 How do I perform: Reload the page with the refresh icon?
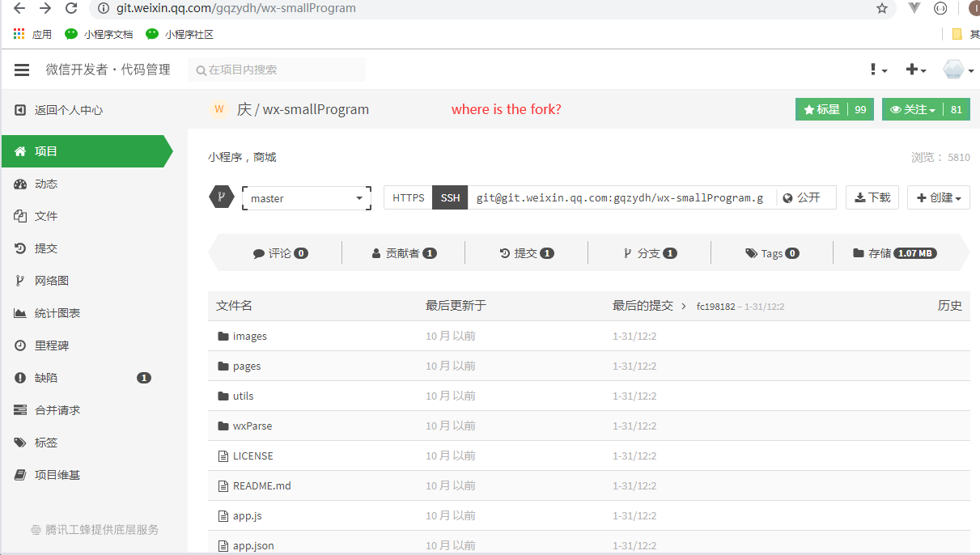(x=71, y=8)
